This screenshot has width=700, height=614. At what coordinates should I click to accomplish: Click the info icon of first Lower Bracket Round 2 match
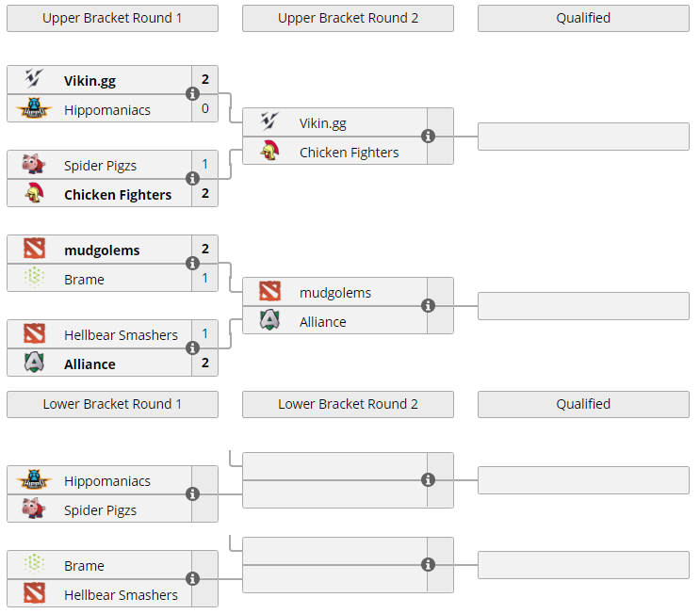click(429, 480)
